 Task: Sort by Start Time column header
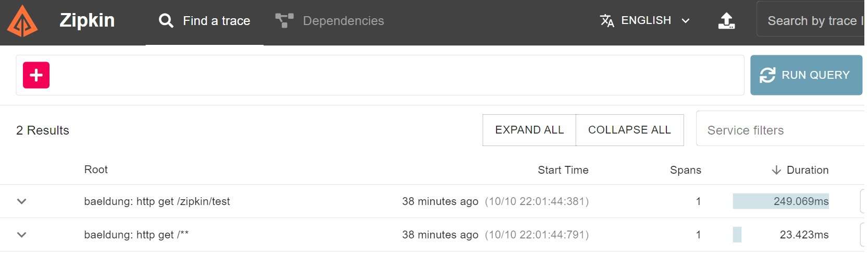tap(563, 170)
